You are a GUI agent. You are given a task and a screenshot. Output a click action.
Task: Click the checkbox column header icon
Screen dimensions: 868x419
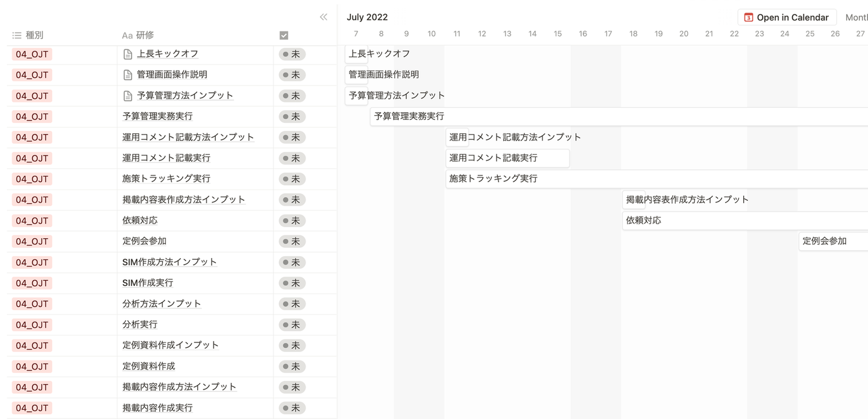coord(284,36)
